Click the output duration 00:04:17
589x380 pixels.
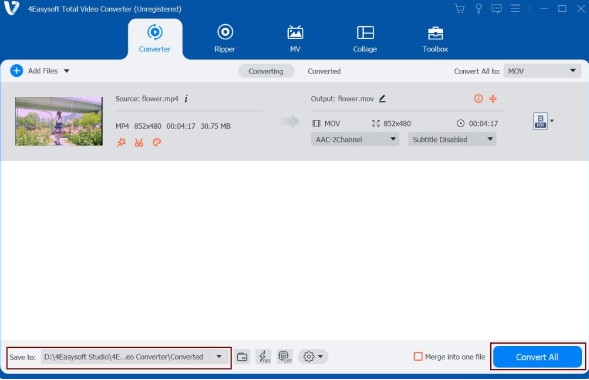(483, 123)
